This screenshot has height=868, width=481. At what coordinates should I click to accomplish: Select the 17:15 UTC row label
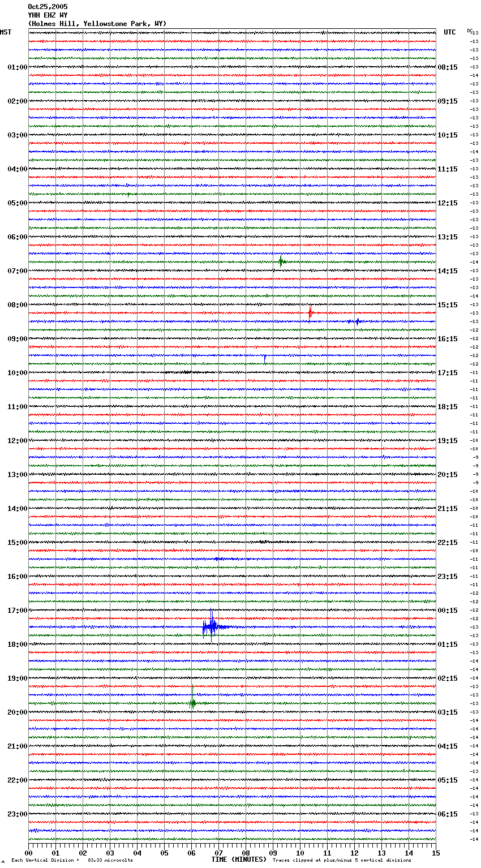pyautogui.click(x=448, y=373)
